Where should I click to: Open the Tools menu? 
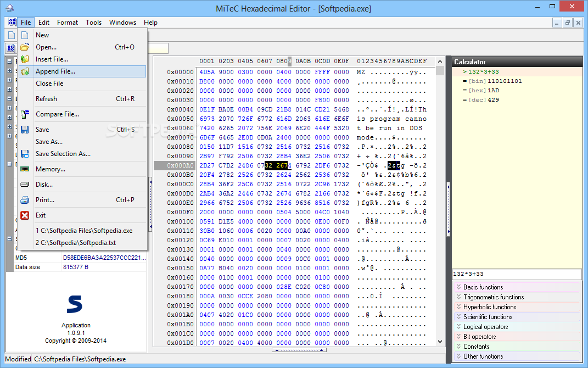click(94, 23)
